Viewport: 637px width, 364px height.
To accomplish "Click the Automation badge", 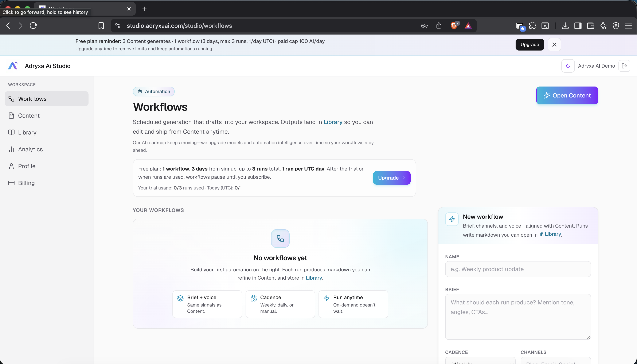I will (154, 92).
